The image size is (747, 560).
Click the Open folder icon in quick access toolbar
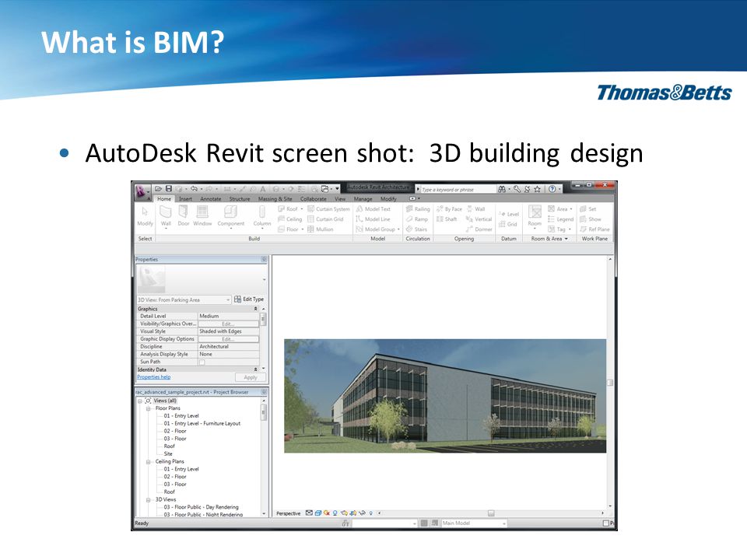(x=159, y=188)
